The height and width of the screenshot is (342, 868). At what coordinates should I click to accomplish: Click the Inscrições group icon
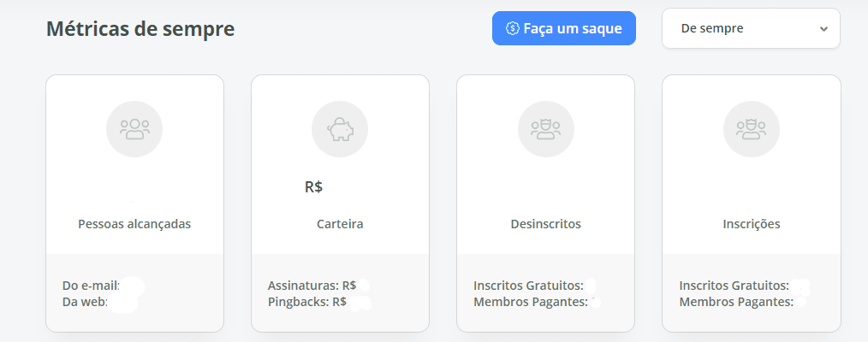pyautogui.click(x=751, y=128)
